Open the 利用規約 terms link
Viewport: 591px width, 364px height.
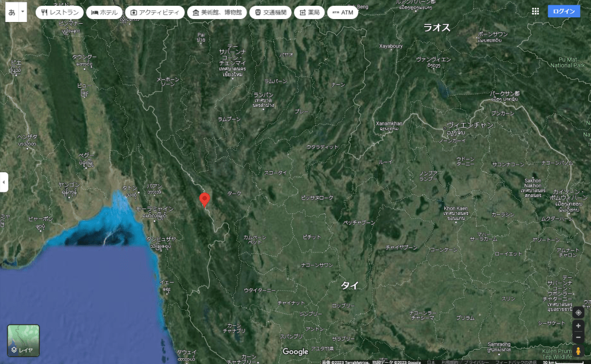point(450,362)
